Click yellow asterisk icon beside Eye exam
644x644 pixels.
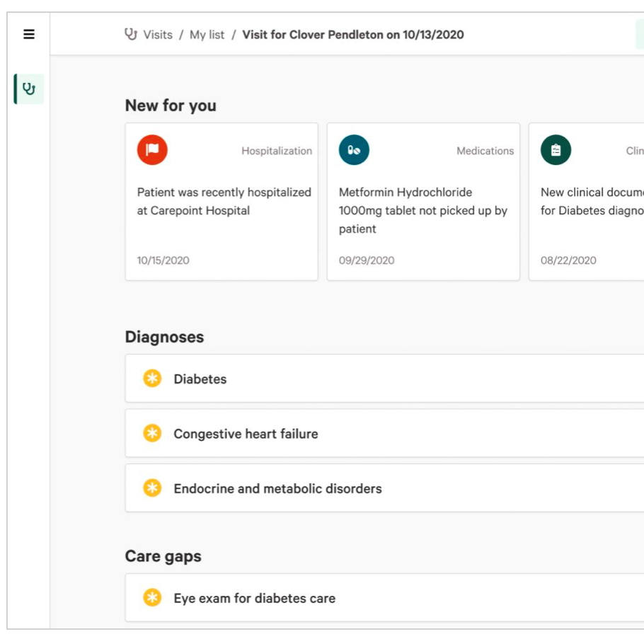point(152,597)
